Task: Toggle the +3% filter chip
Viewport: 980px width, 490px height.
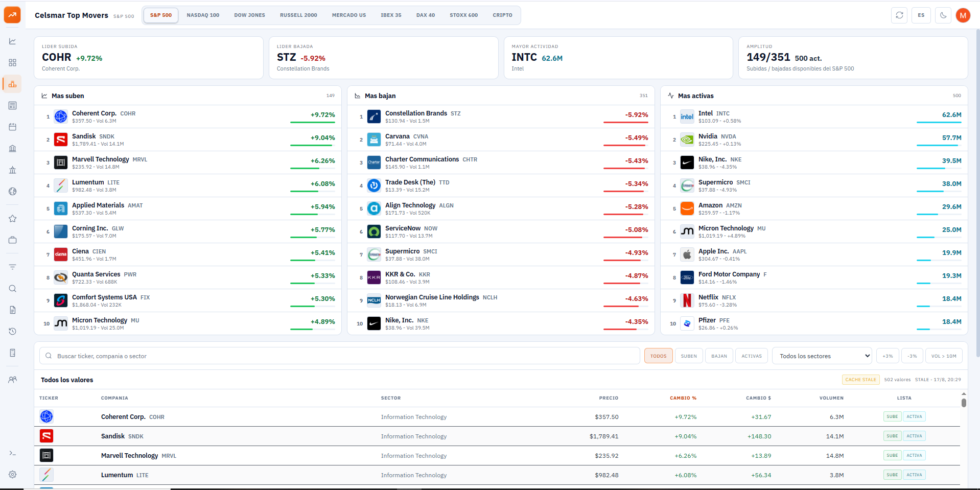Action: click(x=888, y=356)
